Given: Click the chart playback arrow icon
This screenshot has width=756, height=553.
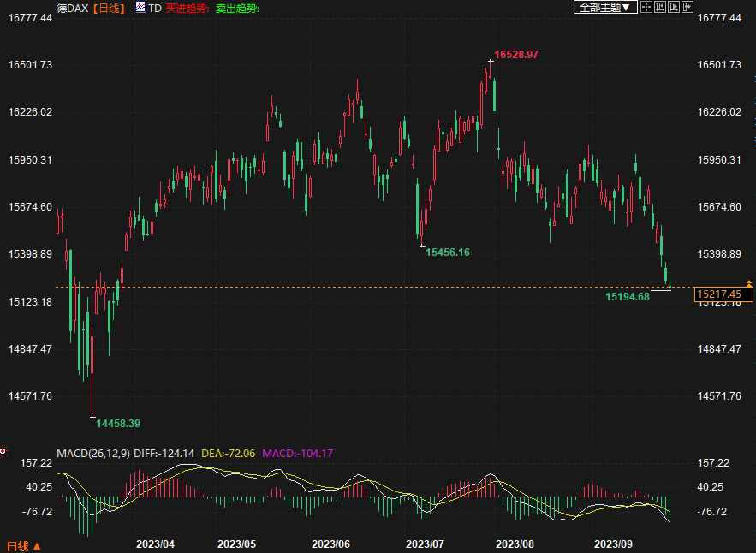Looking at the screenshot, I should click(x=674, y=7).
